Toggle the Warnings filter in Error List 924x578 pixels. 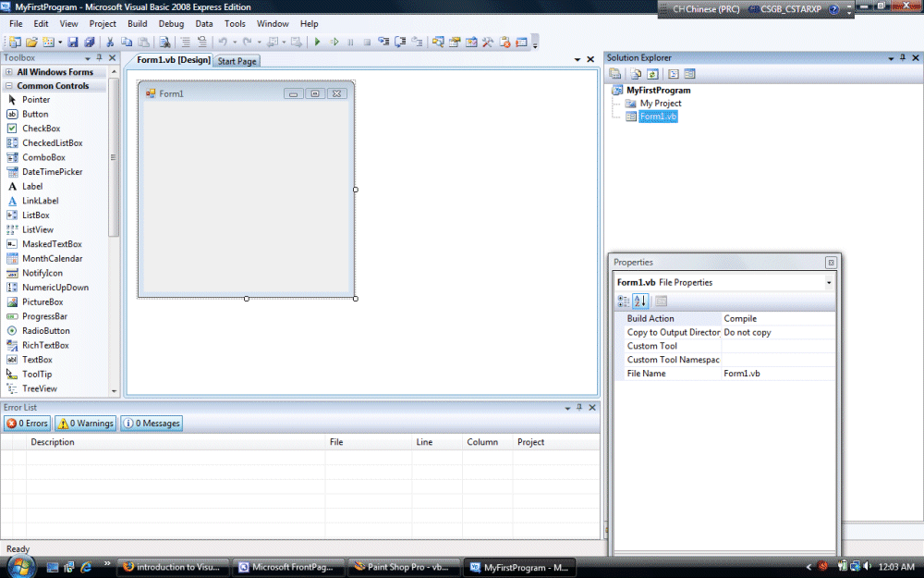point(84,423)
